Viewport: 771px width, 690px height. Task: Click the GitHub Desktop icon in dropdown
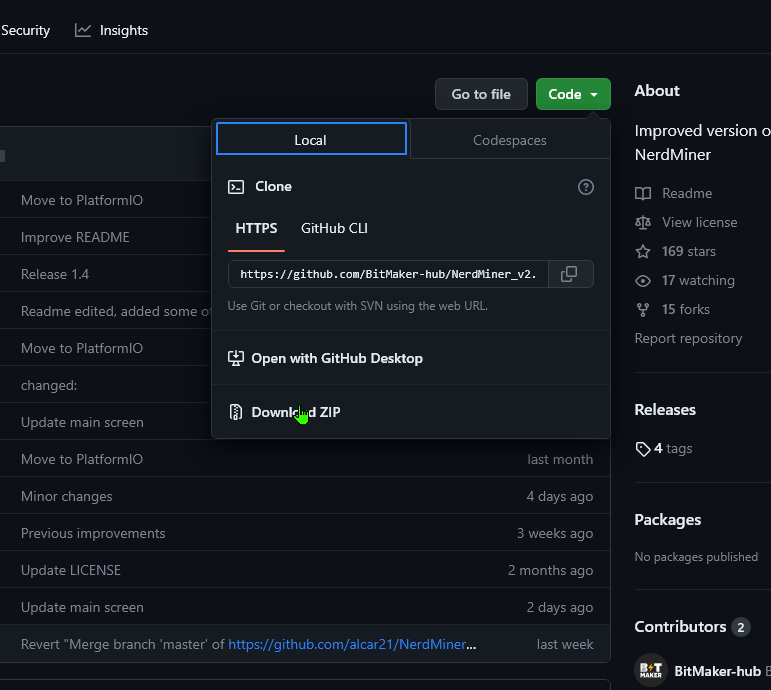coord(236,358)
